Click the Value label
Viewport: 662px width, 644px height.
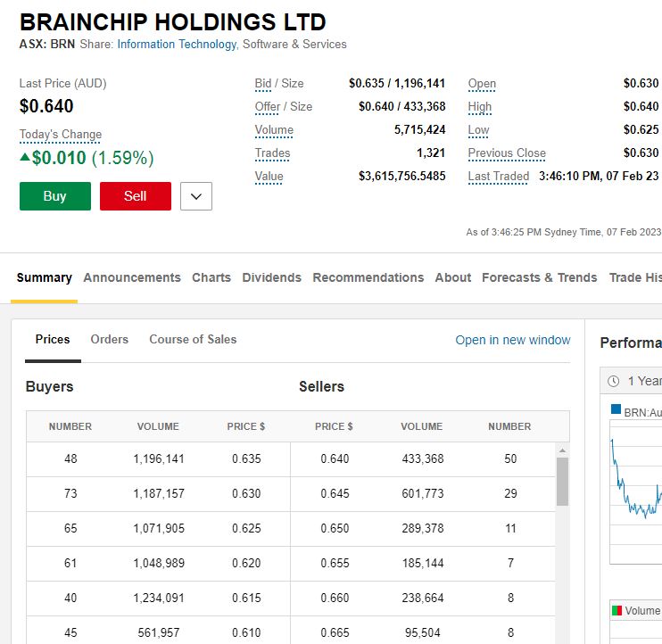pos(269,177)
